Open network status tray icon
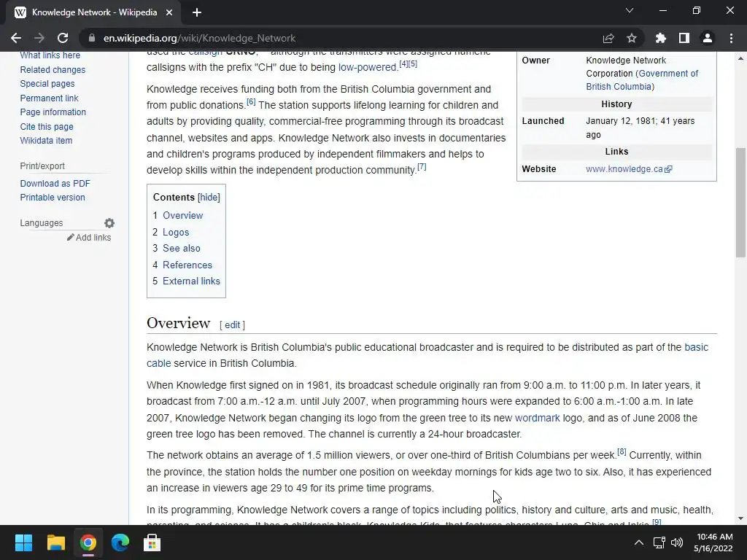The image size is (747, 560). (x=659, y=542)
